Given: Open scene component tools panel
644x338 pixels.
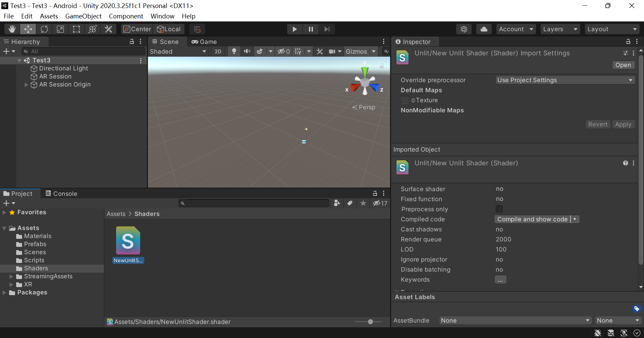Looking at the screenshot, I should click(320, 51).
